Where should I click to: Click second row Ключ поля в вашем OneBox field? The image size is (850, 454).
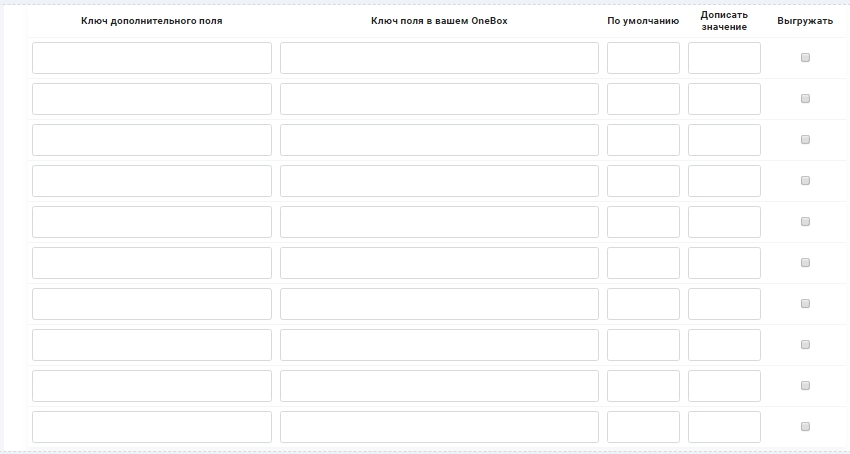[x=439, y=99]
